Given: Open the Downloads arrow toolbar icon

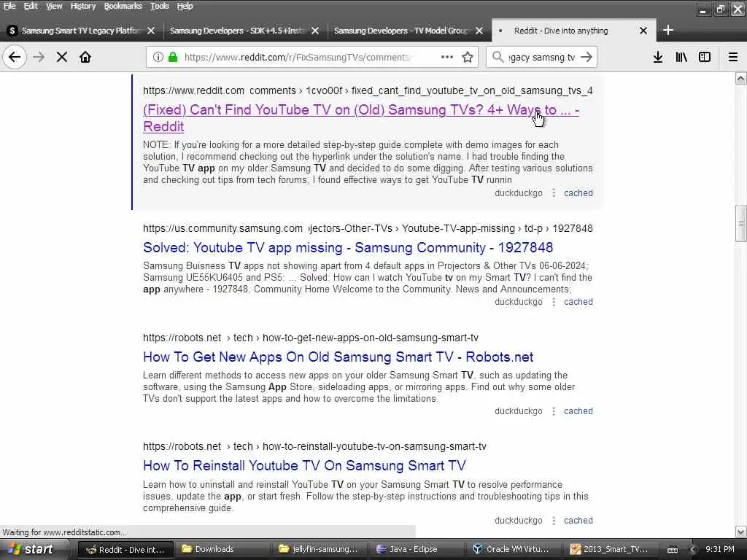Looking at the screenshot, I should pyautogui.click(x=658, y=57).
